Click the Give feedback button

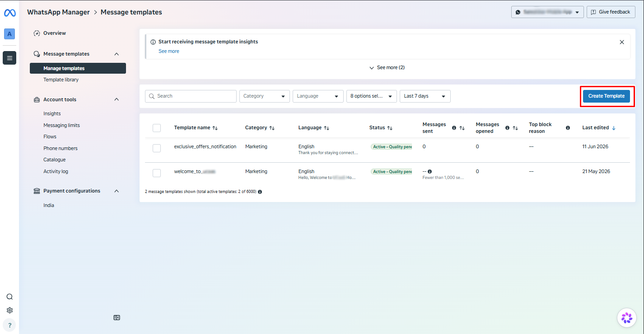point(611,12)
